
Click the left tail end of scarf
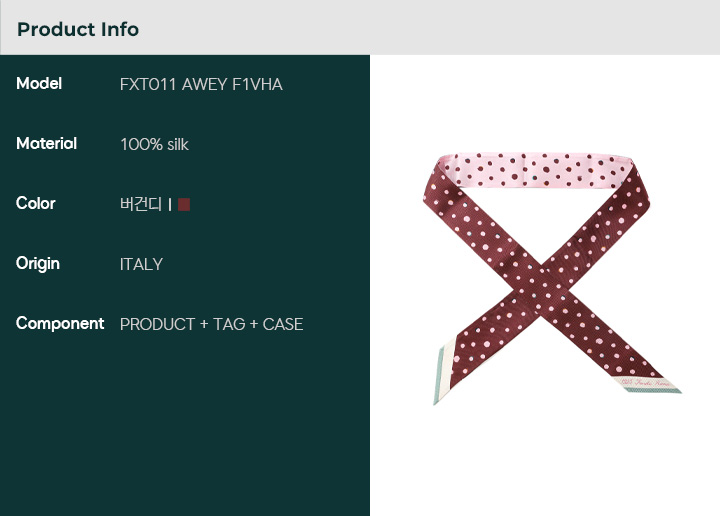coord(440,377)
